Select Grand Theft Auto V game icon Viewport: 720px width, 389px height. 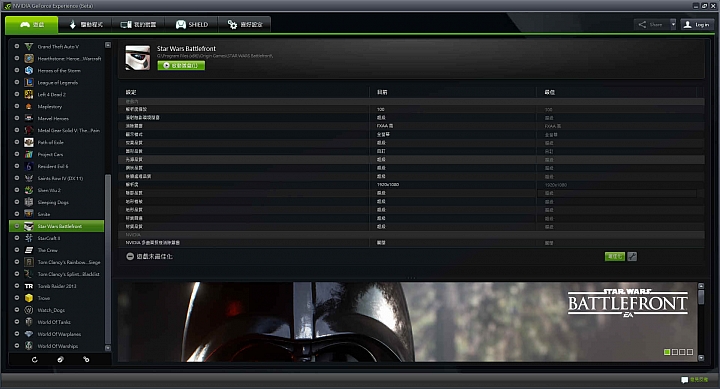[x=29, y=46]
